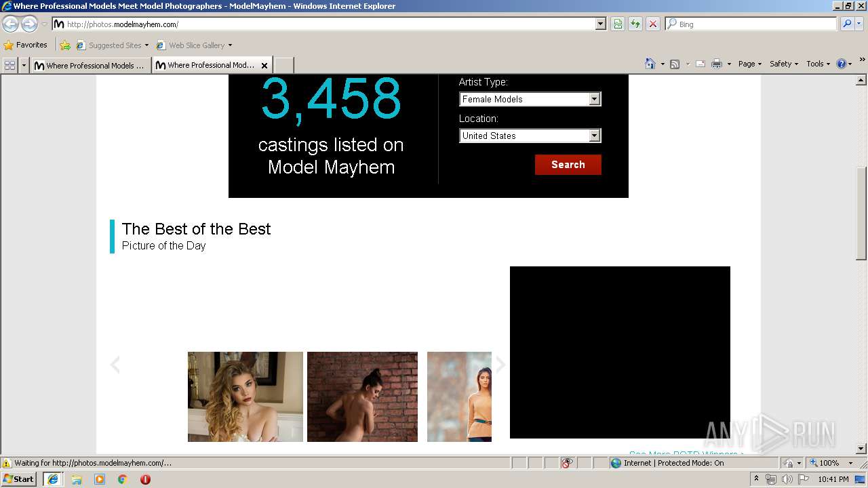Open the search provider dropdown arrow

pos(860,24)
